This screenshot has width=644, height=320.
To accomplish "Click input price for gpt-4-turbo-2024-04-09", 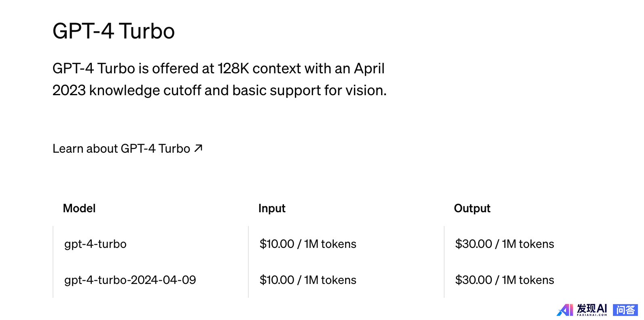I will coord(308,280).
